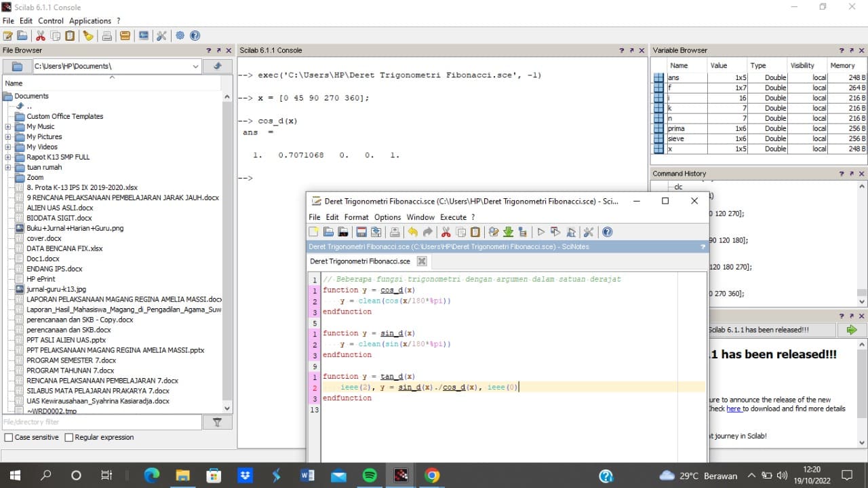Open console Control menu
Screen dimensions: 868x488
pyautogui.click(x=51, y=21)
